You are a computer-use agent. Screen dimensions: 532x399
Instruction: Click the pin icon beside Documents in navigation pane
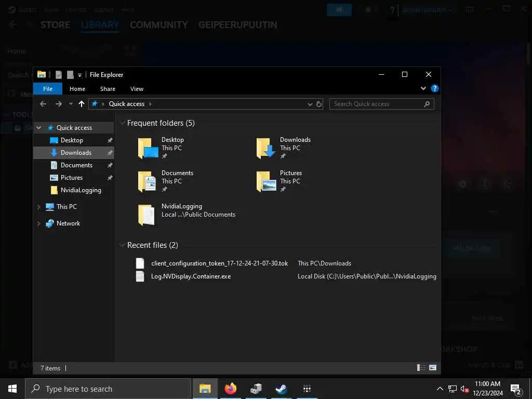coord(110,165)
